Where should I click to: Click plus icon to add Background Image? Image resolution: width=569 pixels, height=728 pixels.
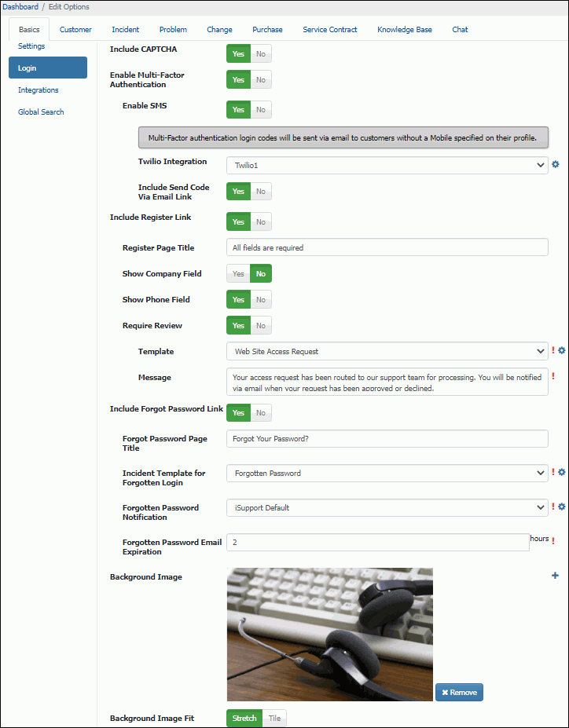[555, 576]
